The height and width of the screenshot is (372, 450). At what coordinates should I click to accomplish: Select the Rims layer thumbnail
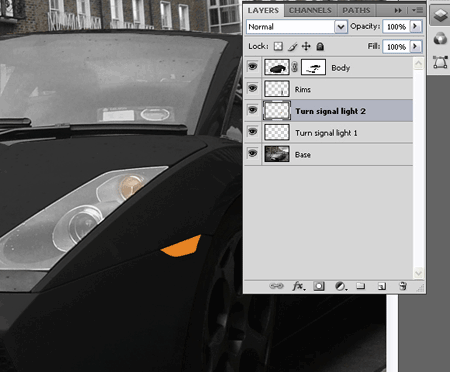pyautogui.click(x=277, y=89)
